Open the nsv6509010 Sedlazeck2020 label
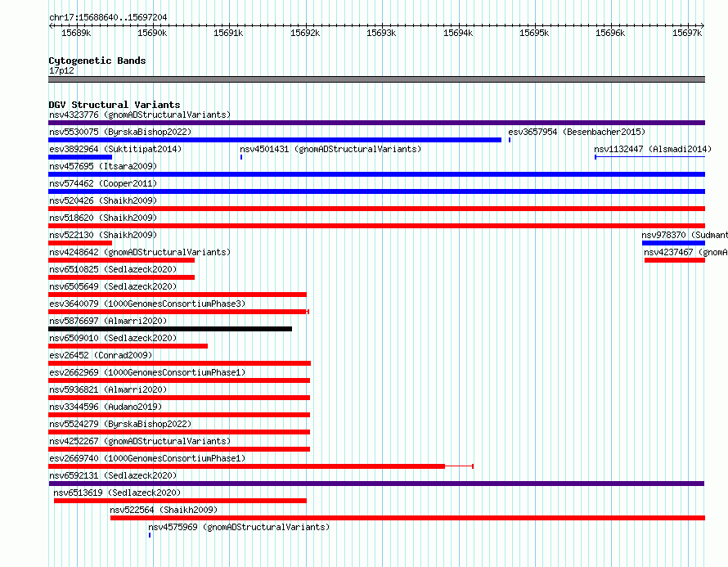The image size is (728, 567). 113,338
